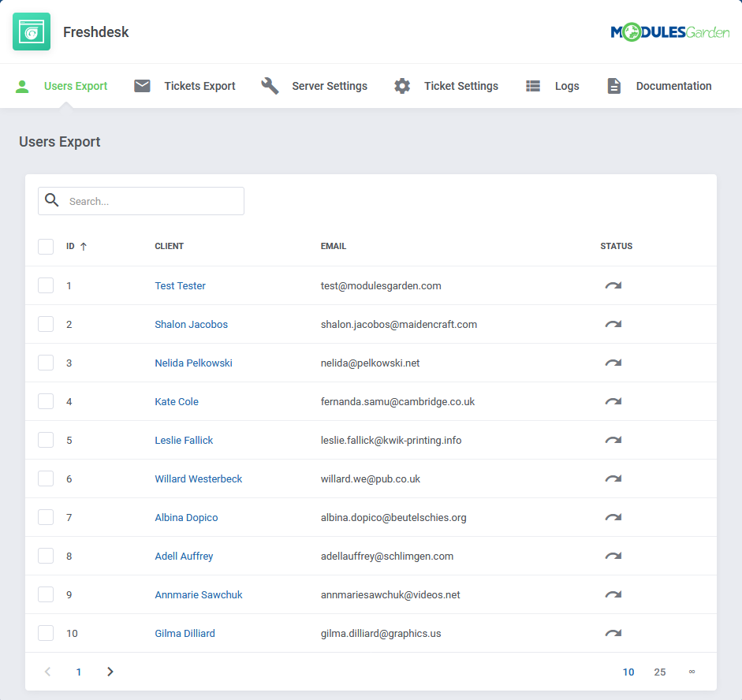Image resolution: width=742 pixels, height=700 pixels.
Task: Open Leslie Fallick client link
Action: pos(184,441)
